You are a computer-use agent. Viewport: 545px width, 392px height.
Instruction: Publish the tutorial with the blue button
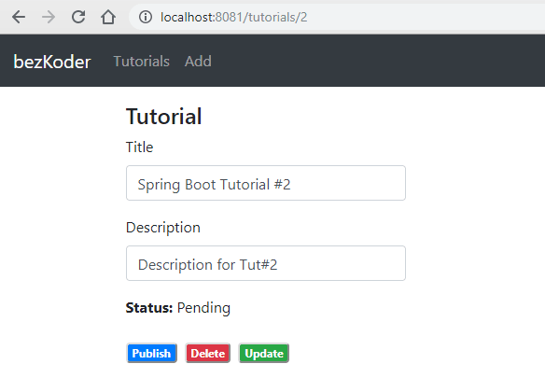click(x=151, y=353)
